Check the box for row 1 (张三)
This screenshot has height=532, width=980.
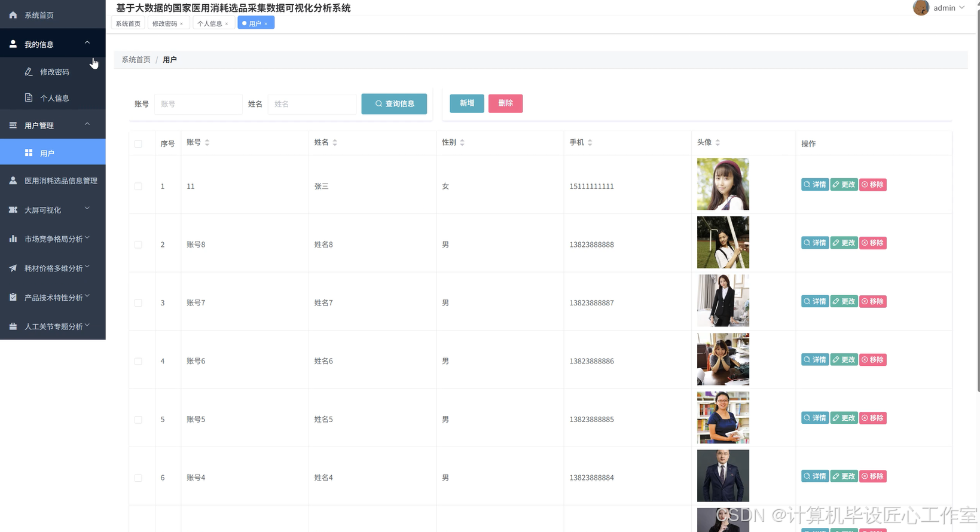click(x=138, y=186)
